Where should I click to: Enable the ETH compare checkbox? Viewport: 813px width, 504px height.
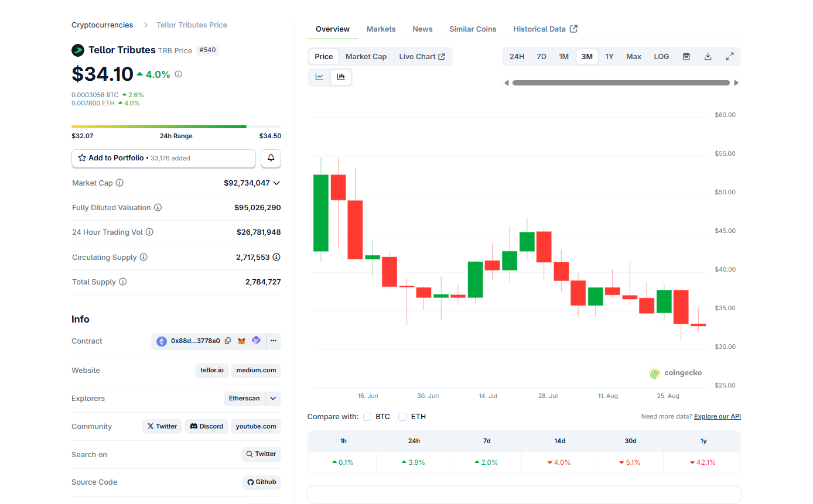402,417
